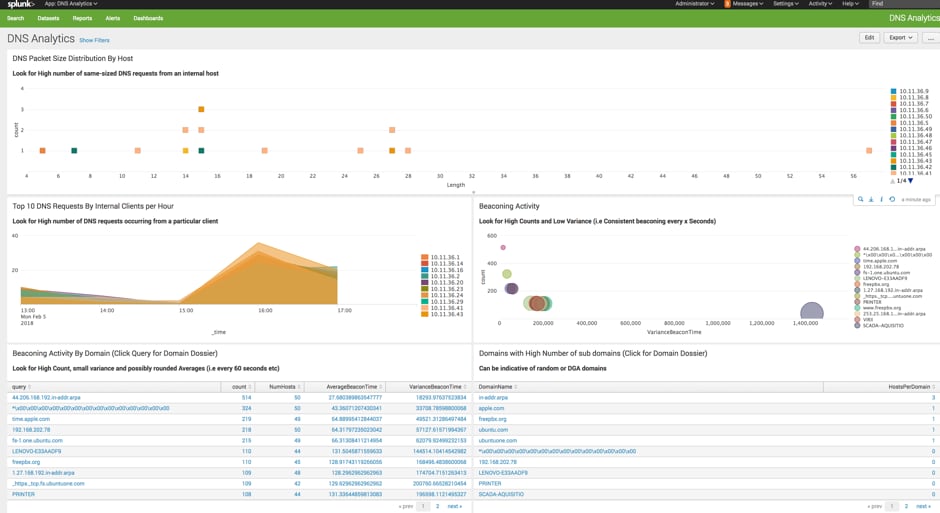Sort table by query column
Screen dimensions: 940x513
(22, 387)
